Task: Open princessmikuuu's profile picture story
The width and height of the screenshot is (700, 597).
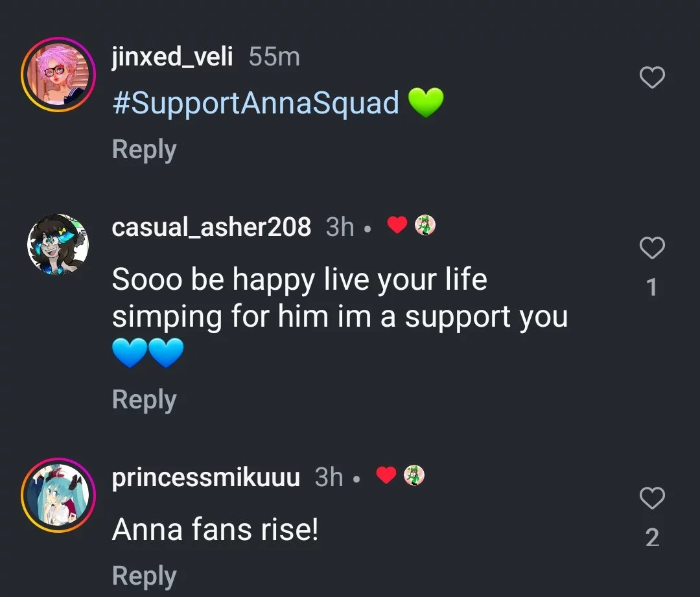Action: pyautogui.click(x=58, y=495)
